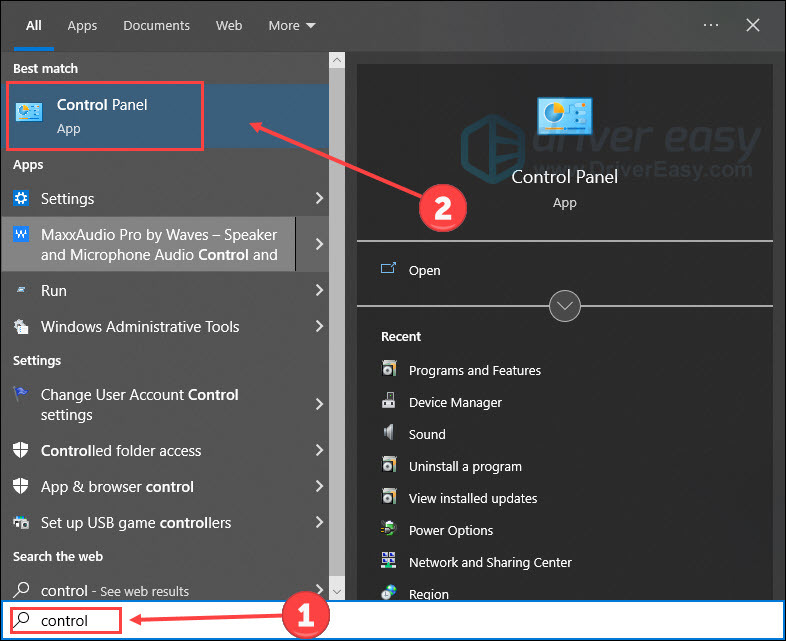
Task: Switch to the Documents tab
Action: click(156, 25)
